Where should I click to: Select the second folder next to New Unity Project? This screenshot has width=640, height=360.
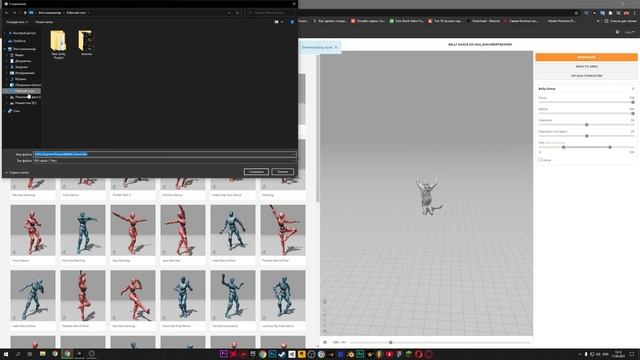pyautogui.click(x=86, y=42)
